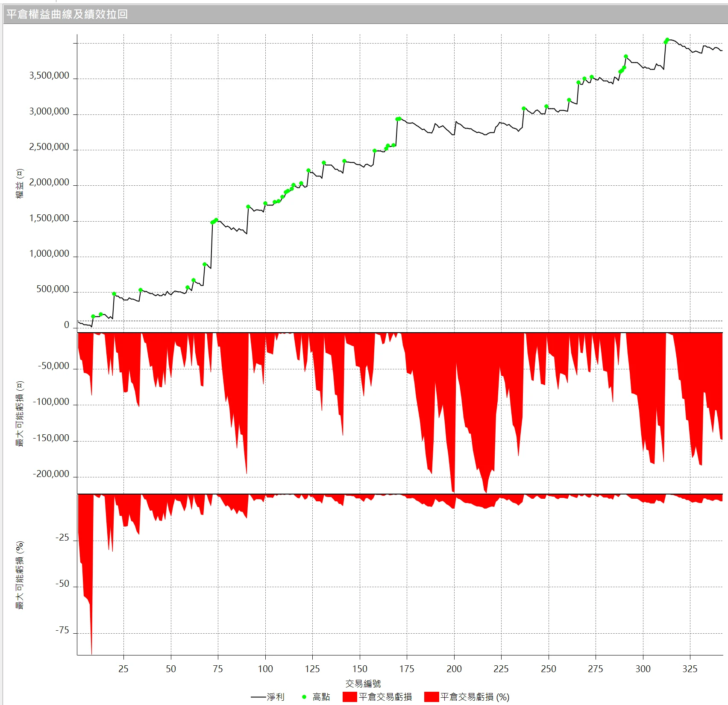Viewport: 728px width, 705px height.
Task: Click the x-axis tick label 50
Action: (x=171, y=669)
